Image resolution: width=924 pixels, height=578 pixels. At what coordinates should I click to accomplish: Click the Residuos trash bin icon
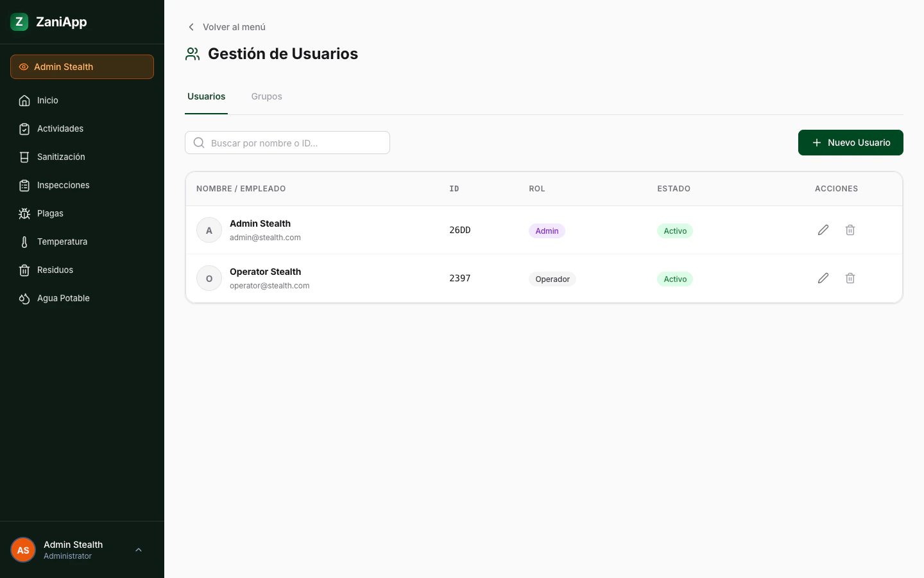tap(24, 270)
